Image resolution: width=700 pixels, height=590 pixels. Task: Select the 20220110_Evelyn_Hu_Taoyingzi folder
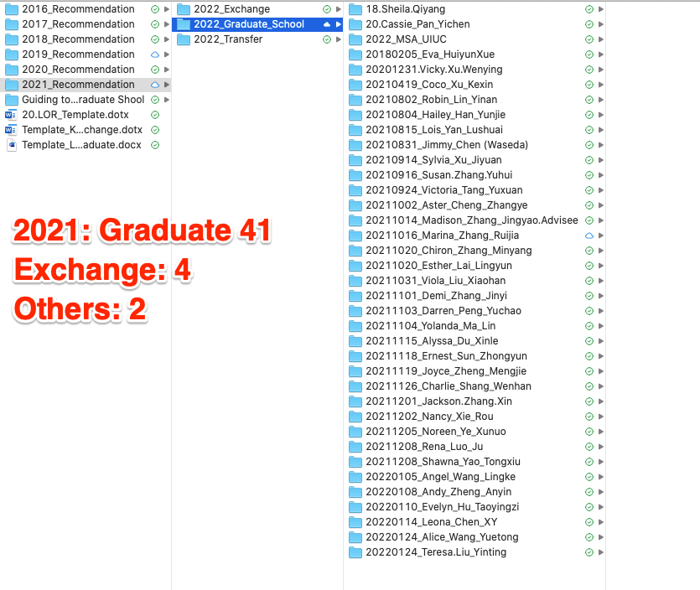(476, 507)
